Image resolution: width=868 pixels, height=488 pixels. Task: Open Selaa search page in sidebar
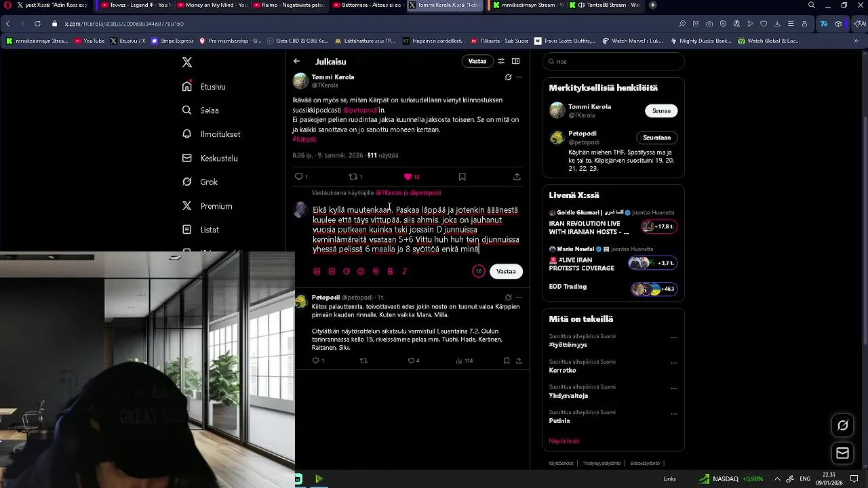click(200, 110)
